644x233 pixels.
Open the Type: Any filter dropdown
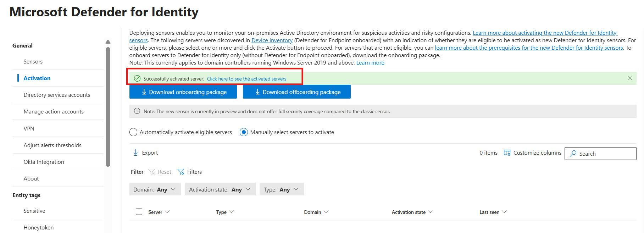[282, 189]
